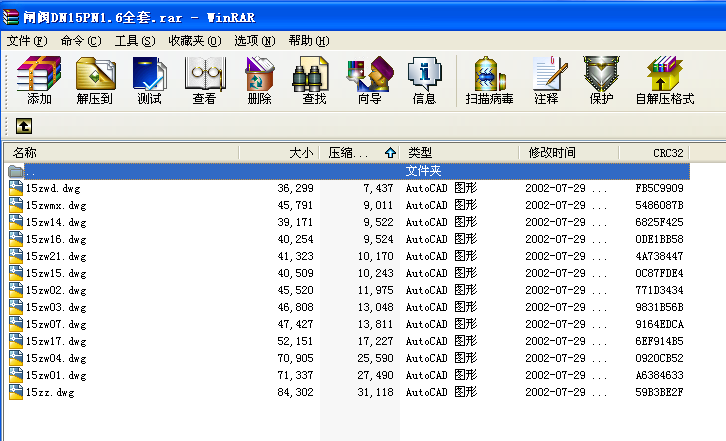This screenshot has width=726, height=441.
Task: Click the 15zwmx.dwg file icon
Action: click(16, 205)
